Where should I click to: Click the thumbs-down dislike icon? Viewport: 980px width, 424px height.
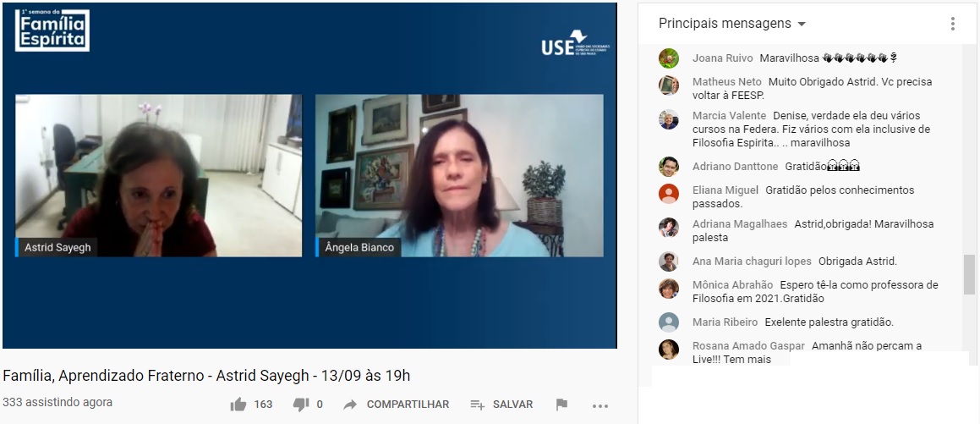click(x=301, y=405)
